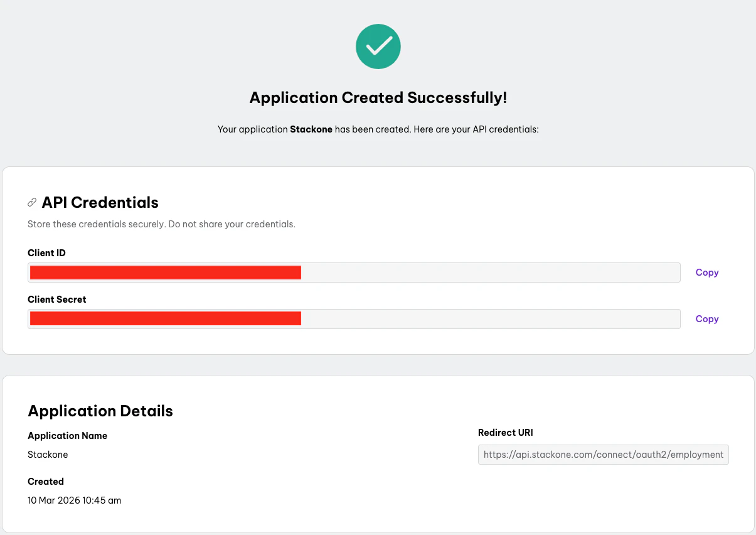Click the green success checkmark icon

pyautogui.click(x=378, y=46)
